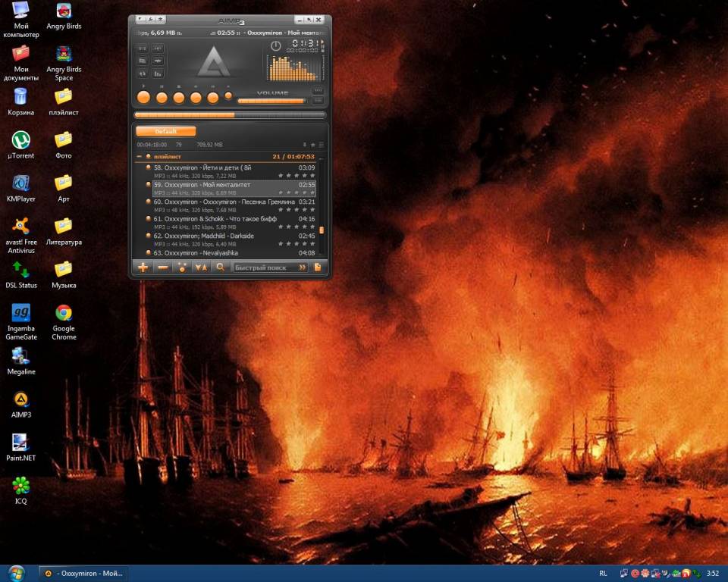
Task: Click the spectrum visualization display
Action: tap(294, 68)
